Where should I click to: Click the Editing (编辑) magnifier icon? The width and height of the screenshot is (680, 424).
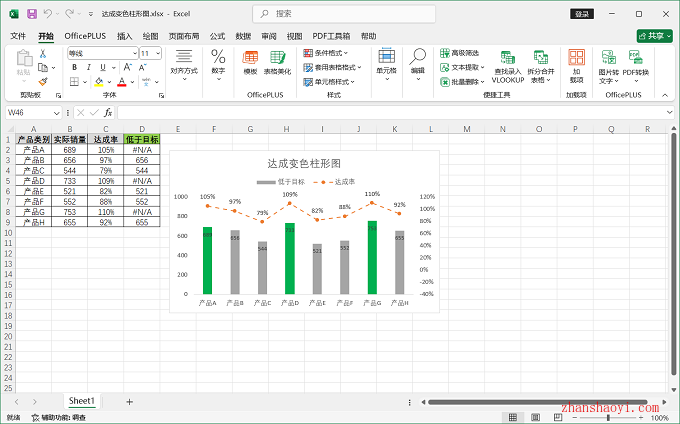[418, 64]
